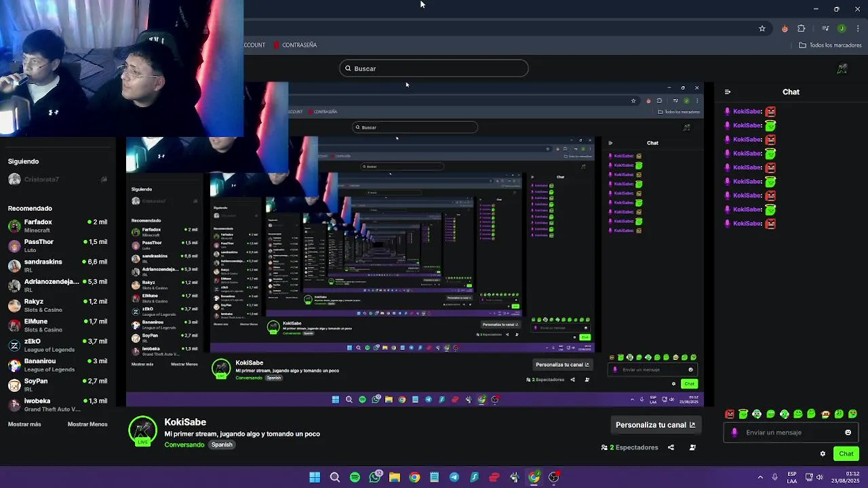This screenshot has height=488, width=868.
Task: Open volume control in system tray
Action: pyautogui.click(x=819, y=477)
